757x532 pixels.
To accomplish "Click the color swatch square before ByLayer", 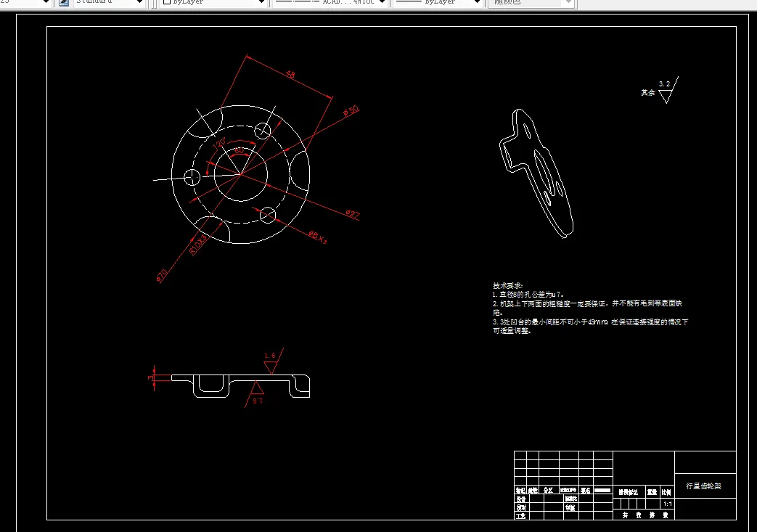I will click(x=167, y=2).
